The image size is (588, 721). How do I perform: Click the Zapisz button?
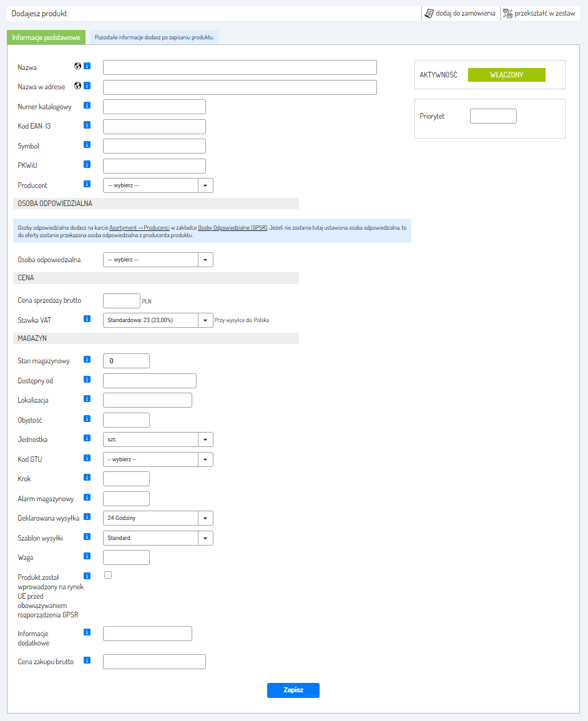pos(293,690)
